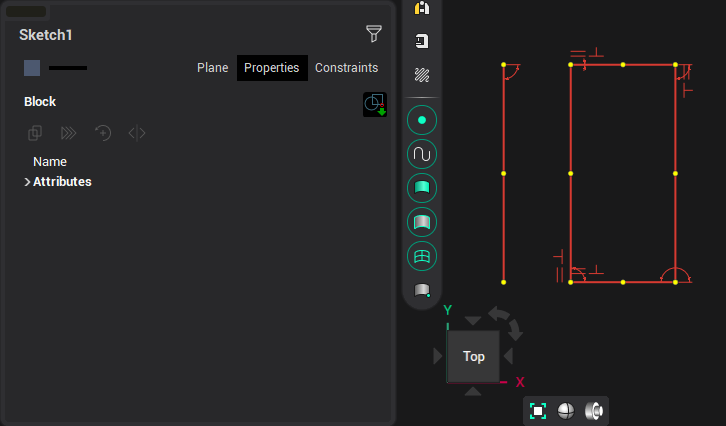Click the copy block icon
The height and width of the screenshot is (426, 726).
[x=35, y=132]
